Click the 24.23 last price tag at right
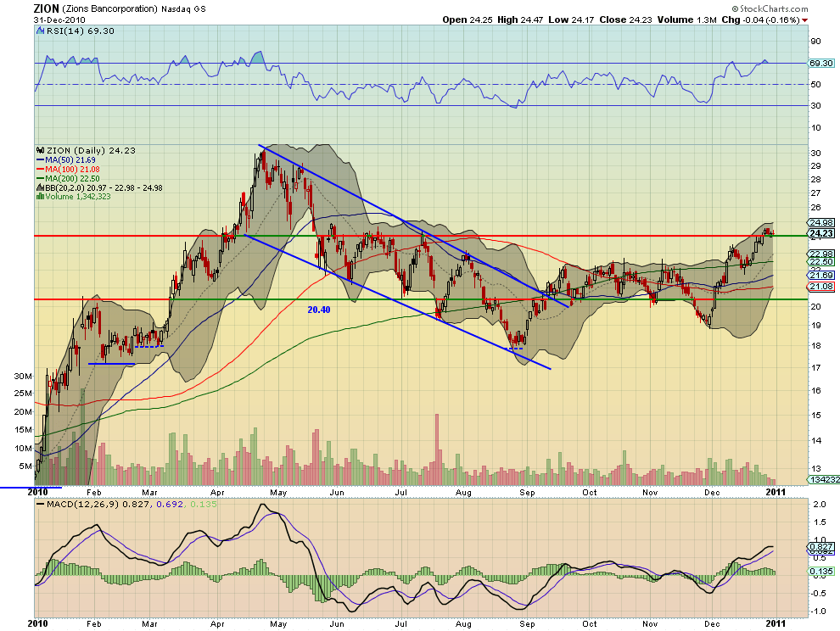The height and width of the screenshot is (631, 840). coord(821,233)
